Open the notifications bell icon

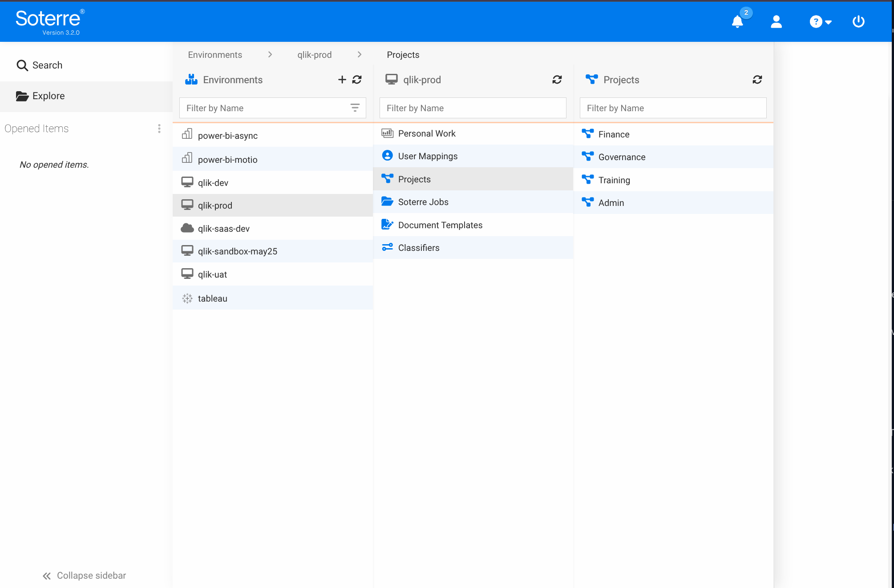click(x=737, y=21)
